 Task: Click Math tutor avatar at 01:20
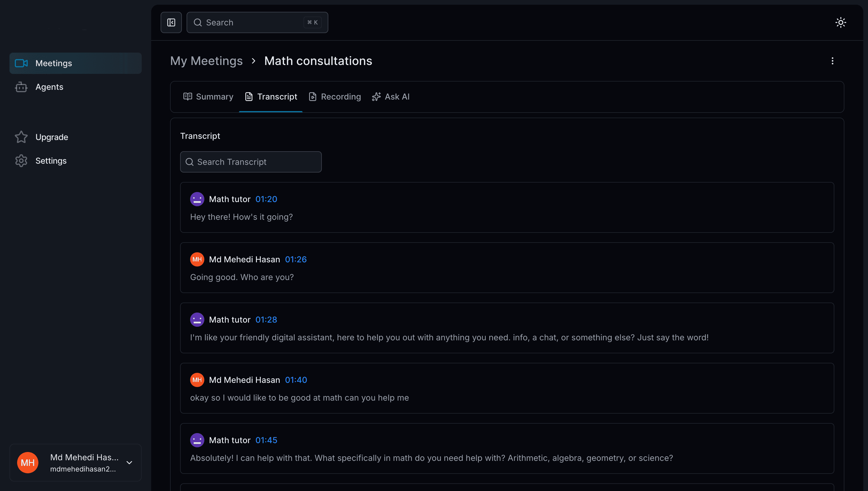(x=197, y=199)
